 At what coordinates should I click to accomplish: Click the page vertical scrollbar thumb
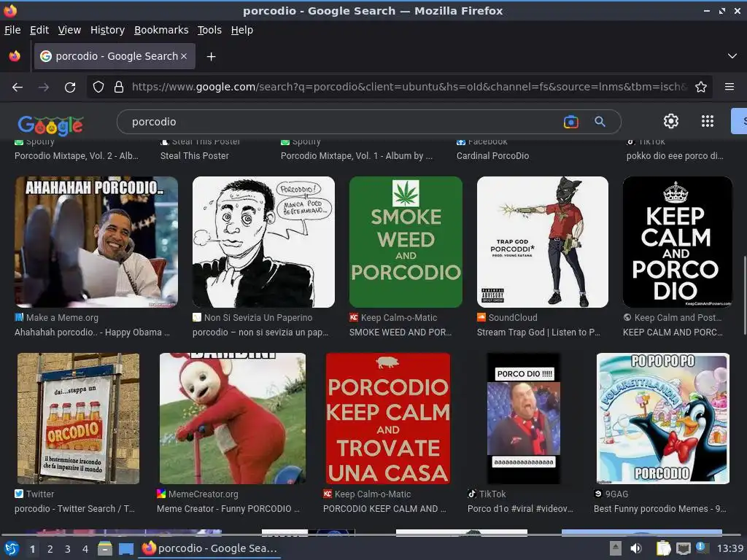744,295
